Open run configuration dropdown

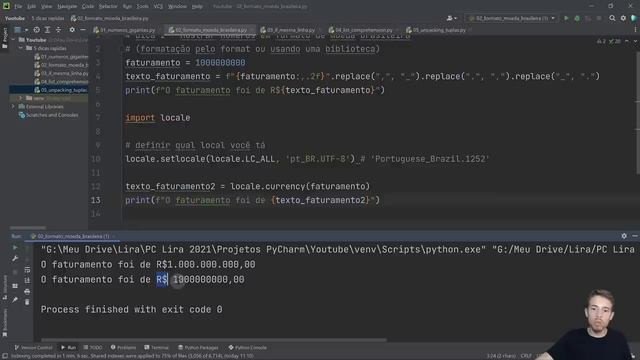[512, 18]
